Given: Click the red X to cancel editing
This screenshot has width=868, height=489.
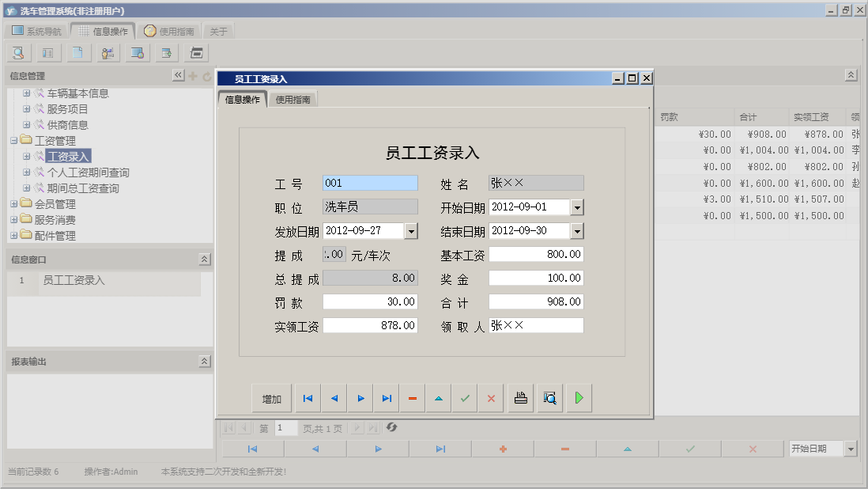Looking at the screenshot, I should tap(490, 398).
